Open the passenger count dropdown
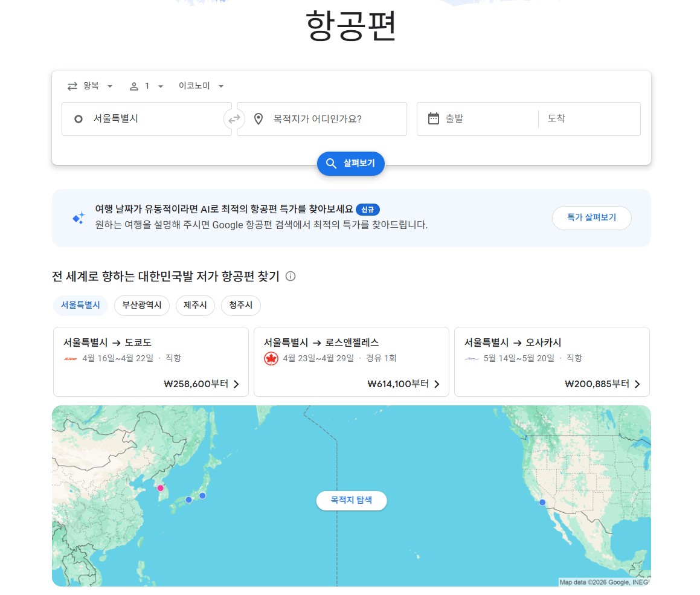 coord(146,86)
